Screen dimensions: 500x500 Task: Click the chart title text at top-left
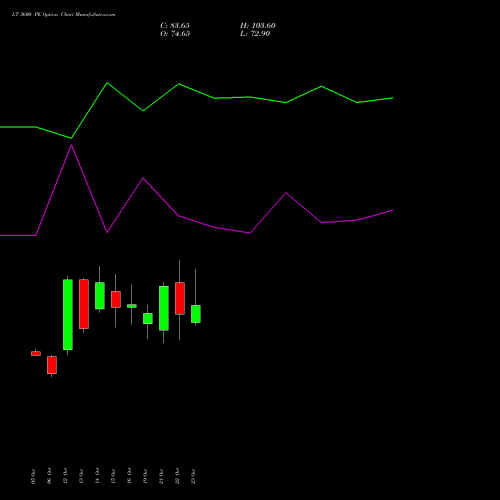(63, 15)
